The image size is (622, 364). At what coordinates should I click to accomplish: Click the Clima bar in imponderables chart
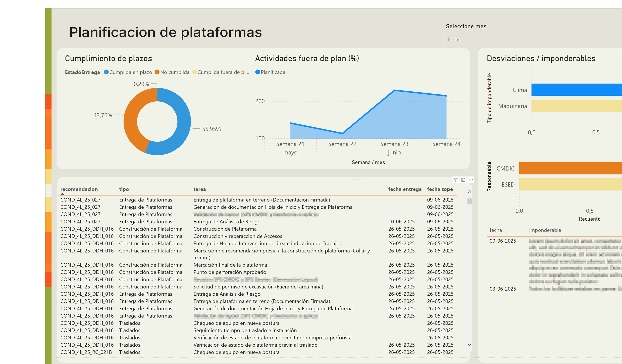(x=577, y=90)
